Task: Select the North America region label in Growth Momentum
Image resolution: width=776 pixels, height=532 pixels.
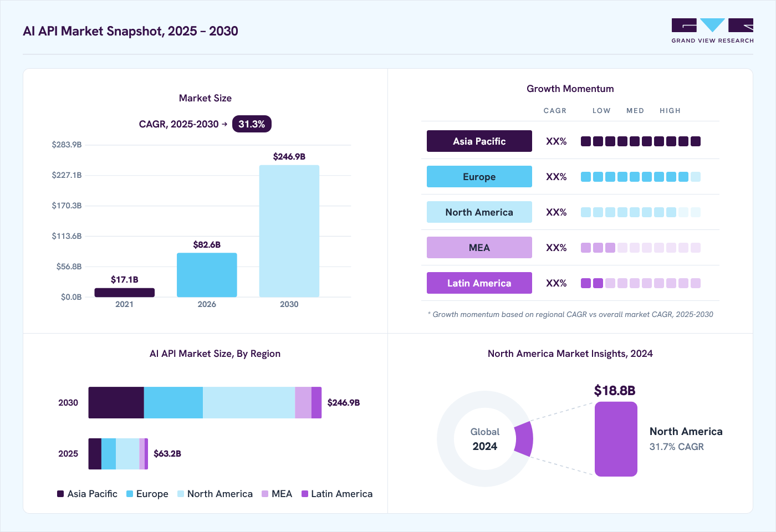Action: pos(479,212)
